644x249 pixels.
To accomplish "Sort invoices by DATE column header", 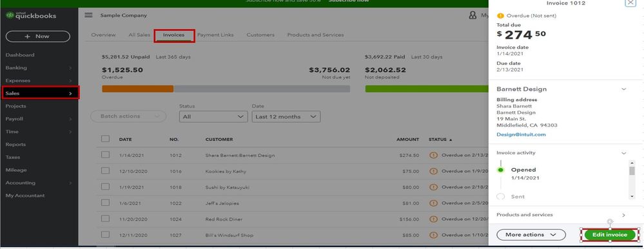I will pyautogui.click(x=125, y=140).
